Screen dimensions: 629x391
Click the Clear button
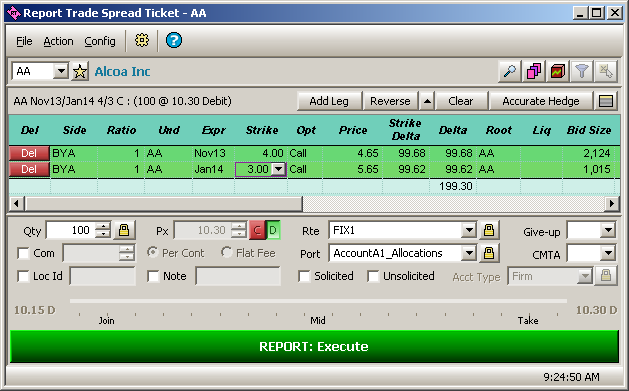pyautogui.click(x=461, y=101)
